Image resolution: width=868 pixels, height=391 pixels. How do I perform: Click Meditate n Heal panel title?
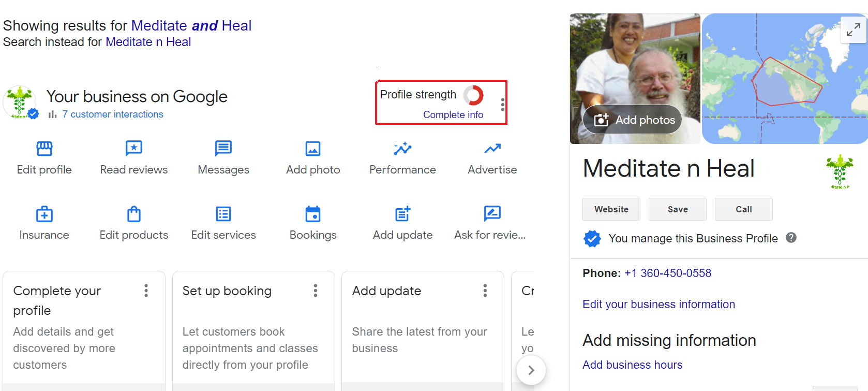click(x=668, y=168)
